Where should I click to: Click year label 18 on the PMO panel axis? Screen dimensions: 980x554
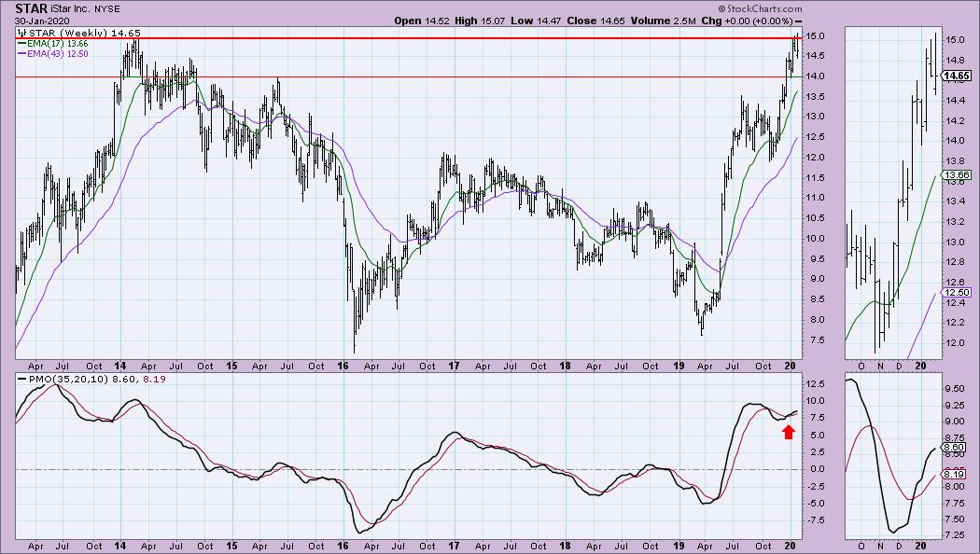coord(565,546)
